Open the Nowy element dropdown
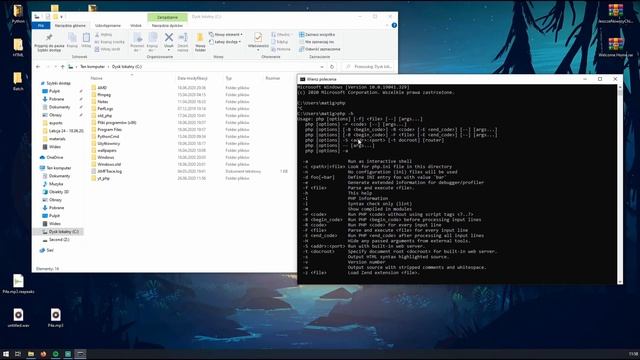This screenshot has height=360, width=640. [226, 35]
